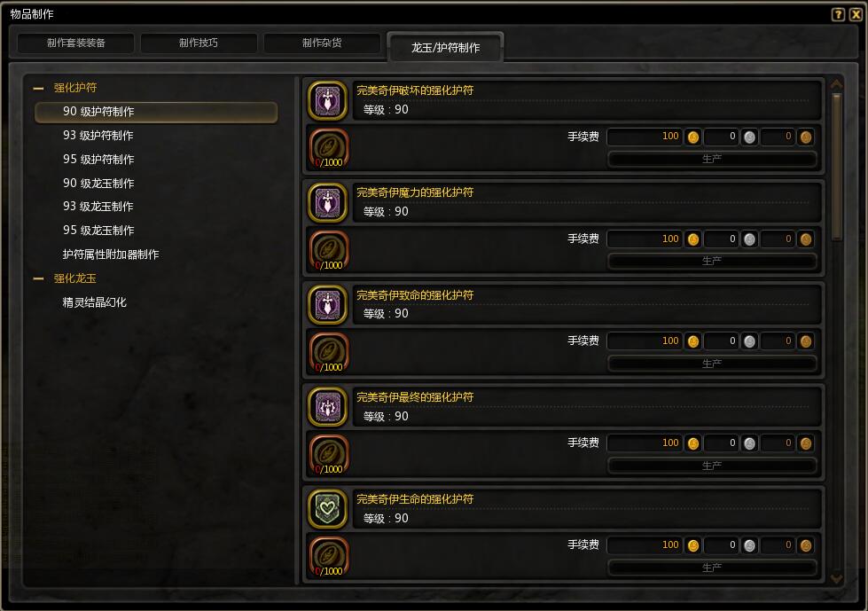The width and height of the screenshot is (868, 611).
Task: Click the 完美奇伊生命的强化护符 heart icon
Action: [327, 509]
